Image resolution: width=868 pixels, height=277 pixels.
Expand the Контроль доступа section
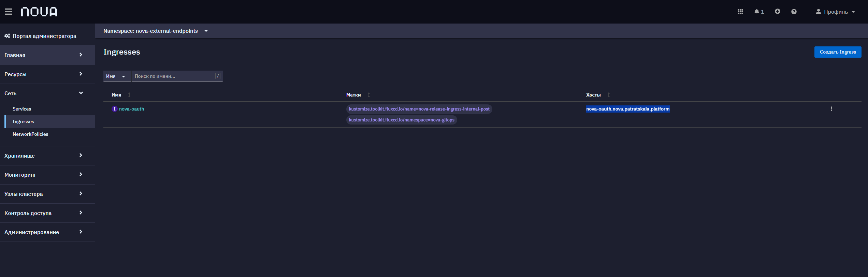47,213
